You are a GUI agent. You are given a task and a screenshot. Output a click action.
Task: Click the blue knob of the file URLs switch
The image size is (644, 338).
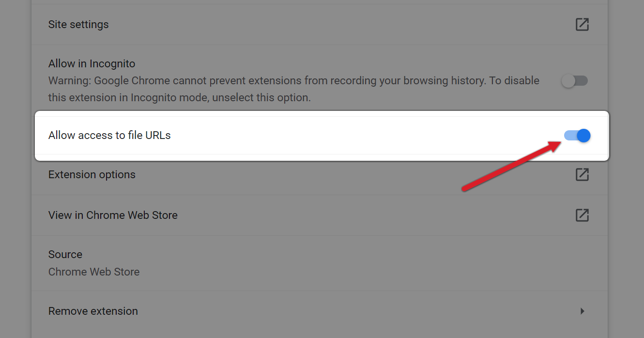tap(584, 136)
